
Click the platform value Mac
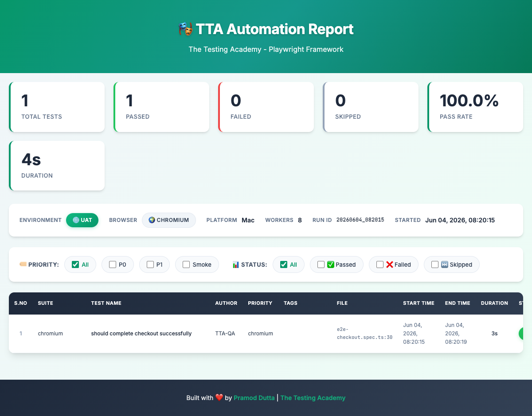click(248, 220)
